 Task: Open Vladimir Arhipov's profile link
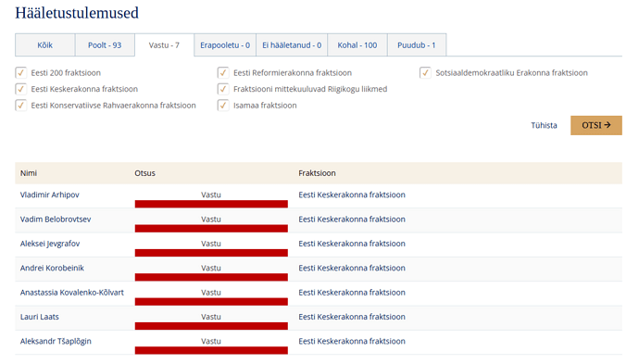tap(50, 195)
